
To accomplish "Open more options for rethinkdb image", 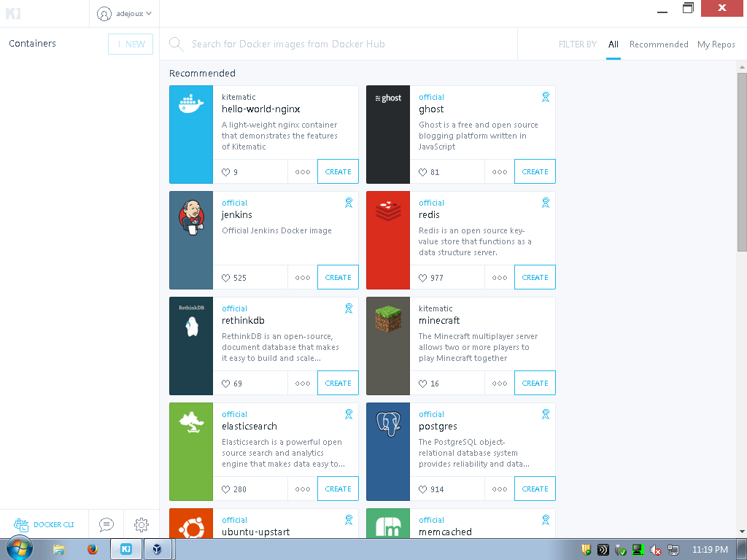I will (303, 384).
